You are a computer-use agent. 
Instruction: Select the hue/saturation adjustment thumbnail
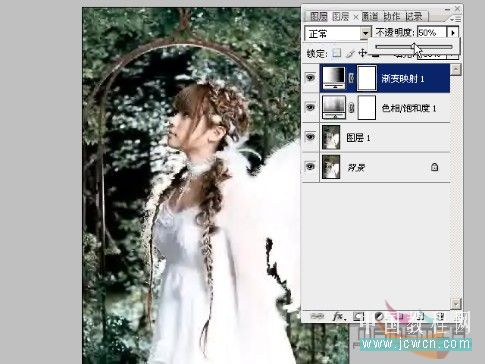[x=334, y=107]
